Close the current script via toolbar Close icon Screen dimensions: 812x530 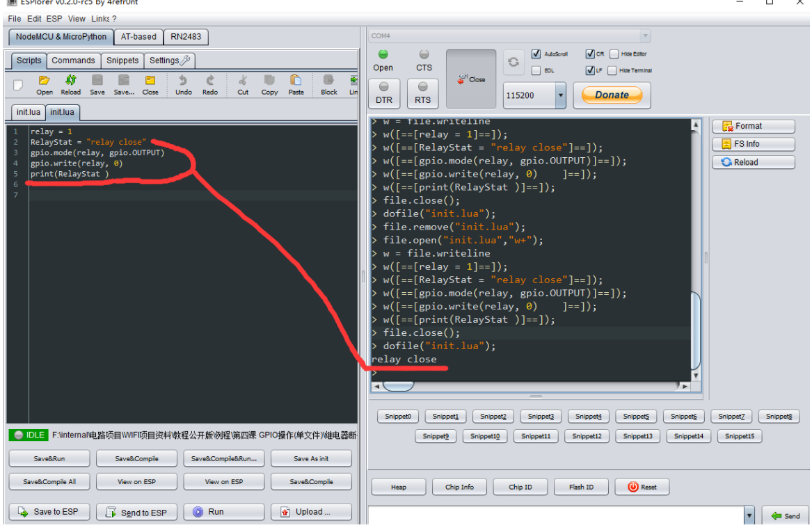pos(150,85)
